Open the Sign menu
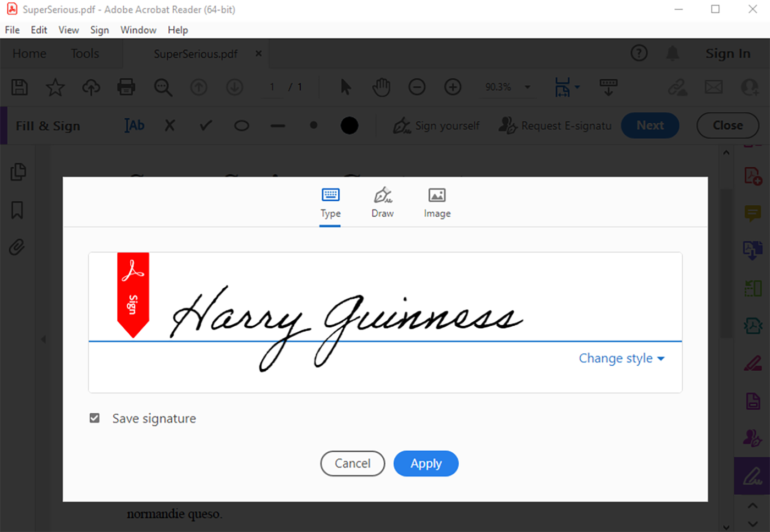The width and height of the screenshot is (770, 532). (100, 30)
